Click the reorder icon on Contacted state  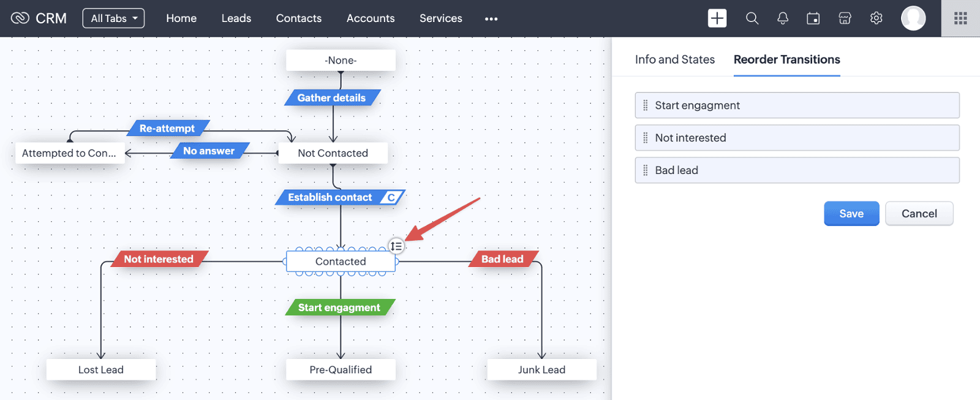tap(396, 246)
